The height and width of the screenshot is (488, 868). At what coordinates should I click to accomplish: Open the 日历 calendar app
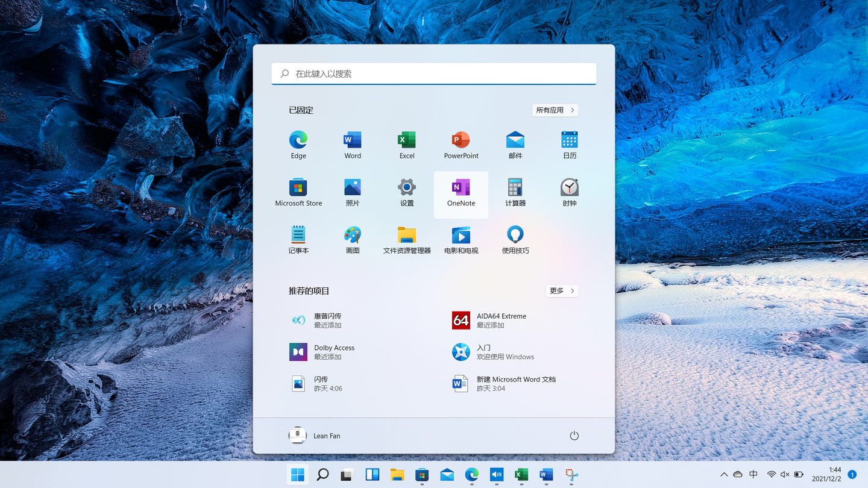coord(570,145)
